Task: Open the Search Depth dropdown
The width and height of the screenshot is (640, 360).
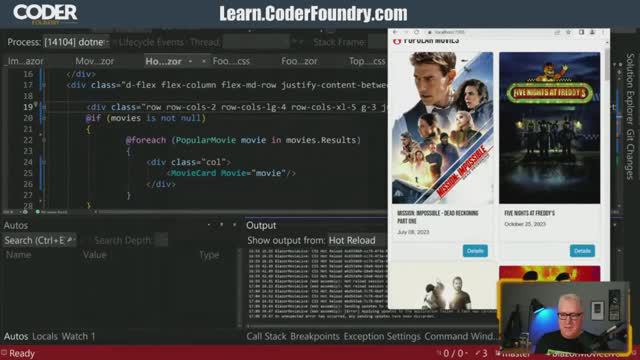Action: coord(162,240)
